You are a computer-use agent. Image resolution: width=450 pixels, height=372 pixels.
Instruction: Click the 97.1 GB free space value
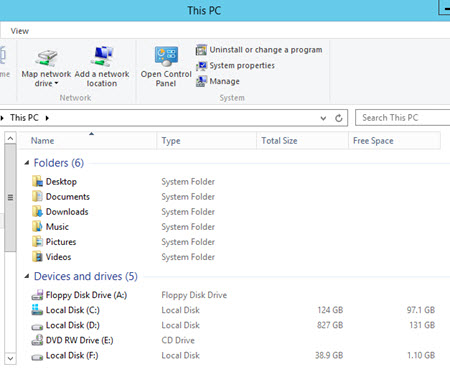[421, 310]
